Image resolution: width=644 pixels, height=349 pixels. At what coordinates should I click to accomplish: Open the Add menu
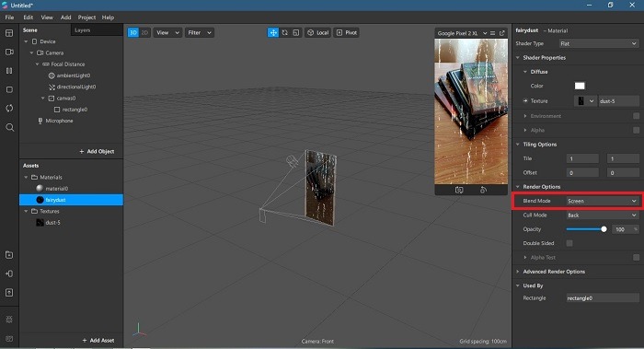point(65,17)
